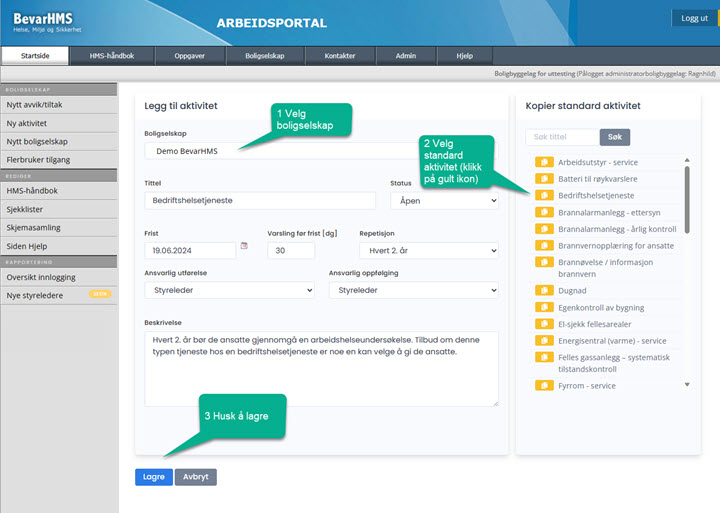Viewport: 720px width, 513px height.
Task: Open the Status dropdown showing Åpen
Action: coord(444,201)
